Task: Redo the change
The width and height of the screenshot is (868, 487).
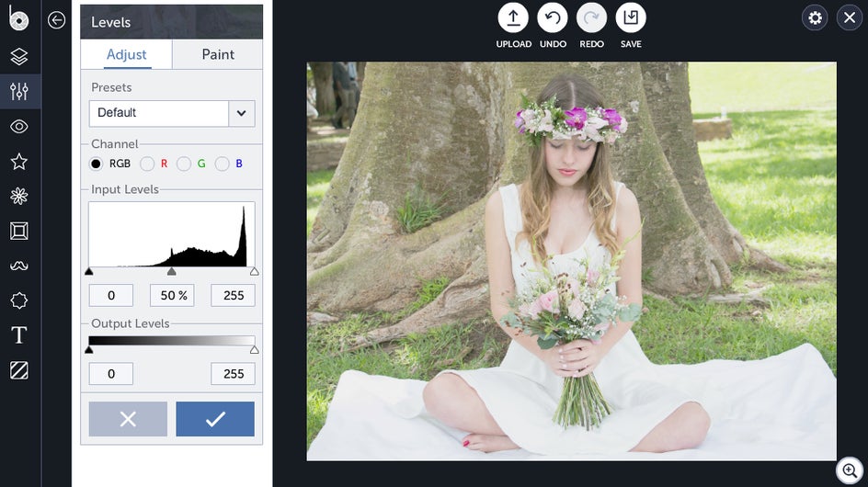Action: point(591,18)
